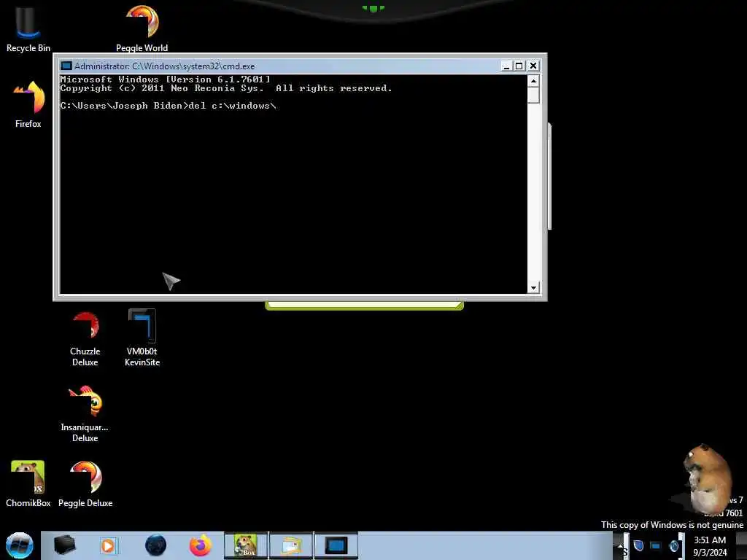Click the dark blue globe taskbar icon
Viewport: 747px width, 560px height.
point(156,545)
